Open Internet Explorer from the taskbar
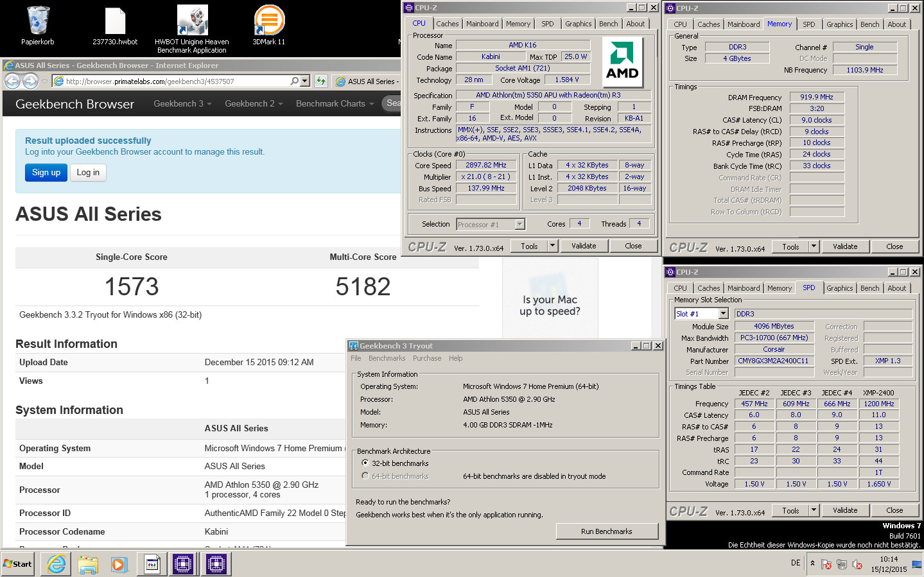The image size is (924, 577). click(x=57, y=564)
